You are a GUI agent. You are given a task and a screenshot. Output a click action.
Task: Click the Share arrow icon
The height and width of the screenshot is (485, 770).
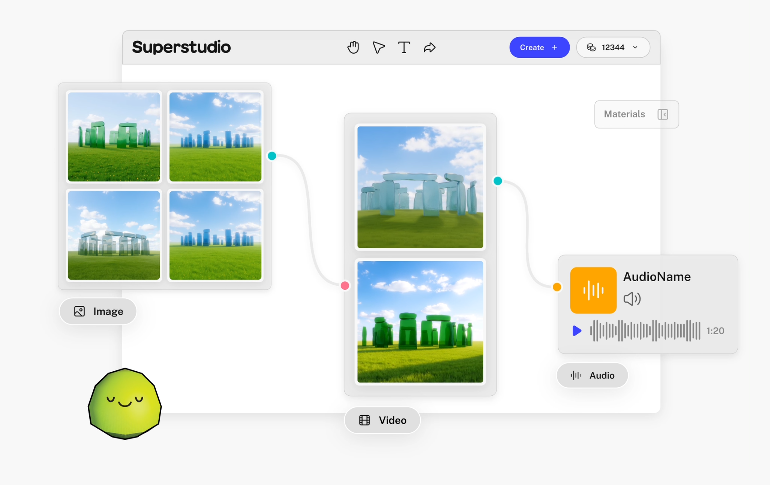(x=430, y=47)
